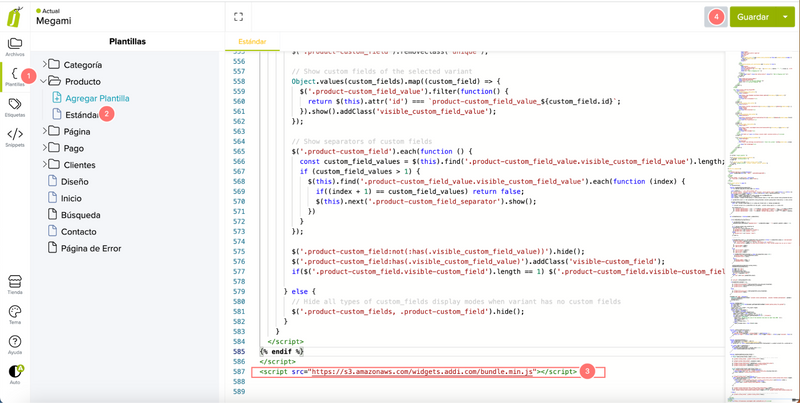Toggle the Auto contrast switch
The width and height of the screenshot is (800, 403).
click(14, 372)
